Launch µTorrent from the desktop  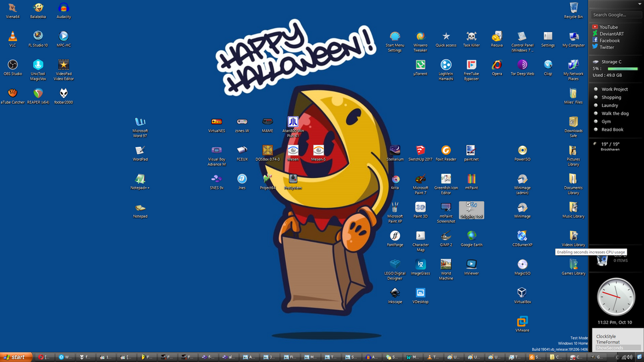point(421,67)
